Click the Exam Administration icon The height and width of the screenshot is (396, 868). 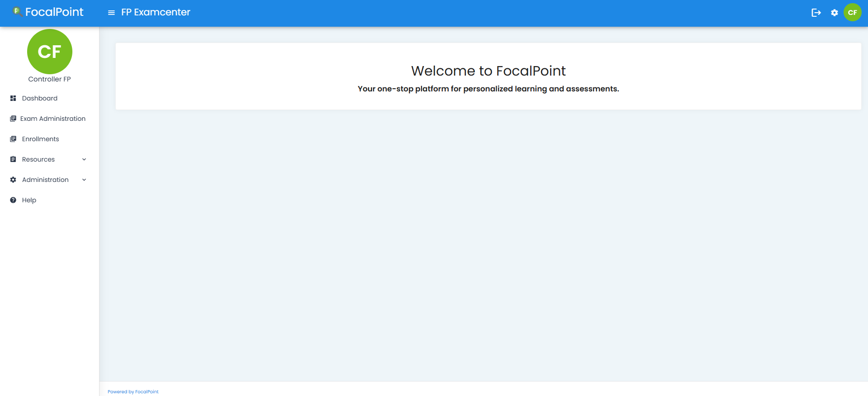tap(13, 119)
